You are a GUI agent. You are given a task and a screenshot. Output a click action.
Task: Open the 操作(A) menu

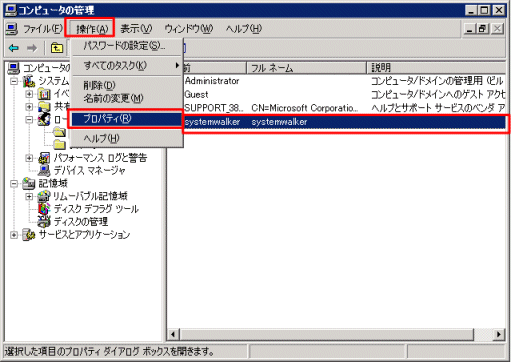tap(92, 29)
